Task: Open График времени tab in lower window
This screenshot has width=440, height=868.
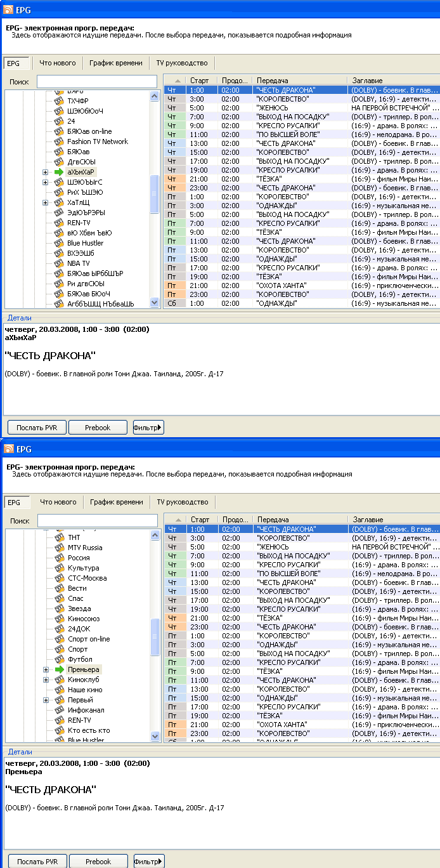Action: tap(116, 502)
